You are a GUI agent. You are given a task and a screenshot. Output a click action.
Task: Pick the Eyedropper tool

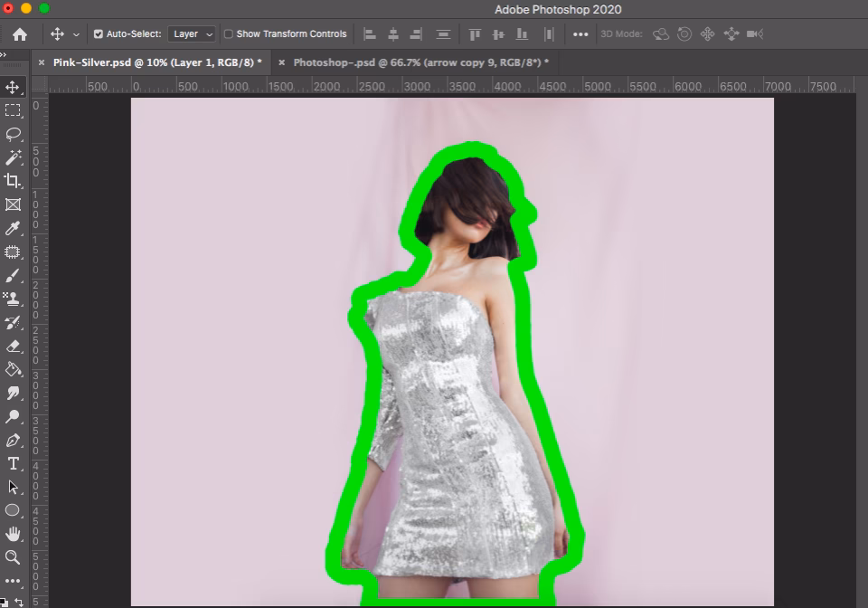coord(13,228)
